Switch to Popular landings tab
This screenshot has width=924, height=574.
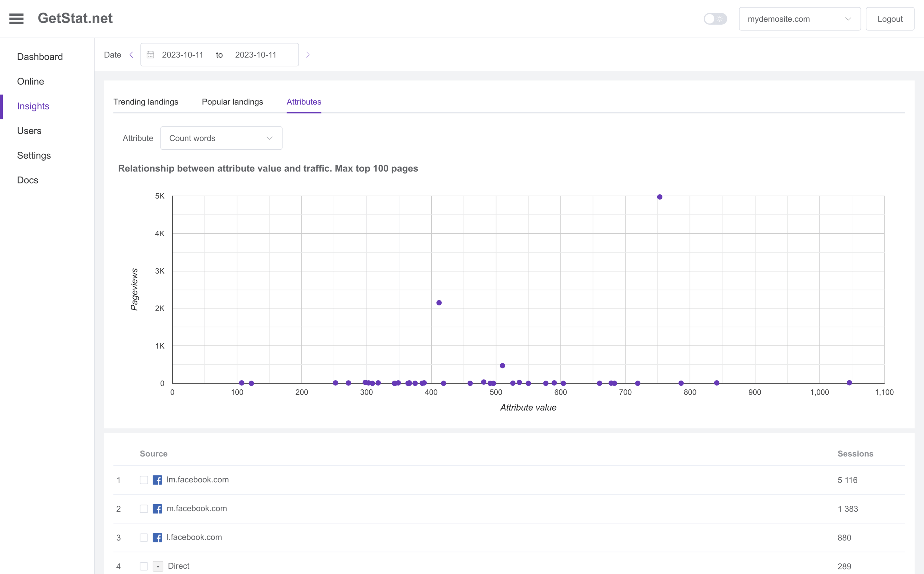coord(232,102)
